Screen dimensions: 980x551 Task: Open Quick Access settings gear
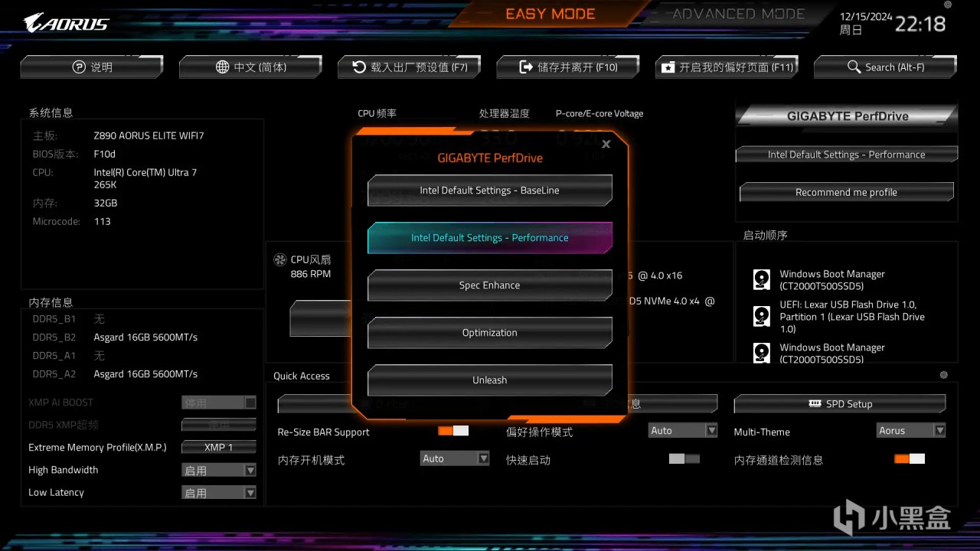click(x=943, y=375)
